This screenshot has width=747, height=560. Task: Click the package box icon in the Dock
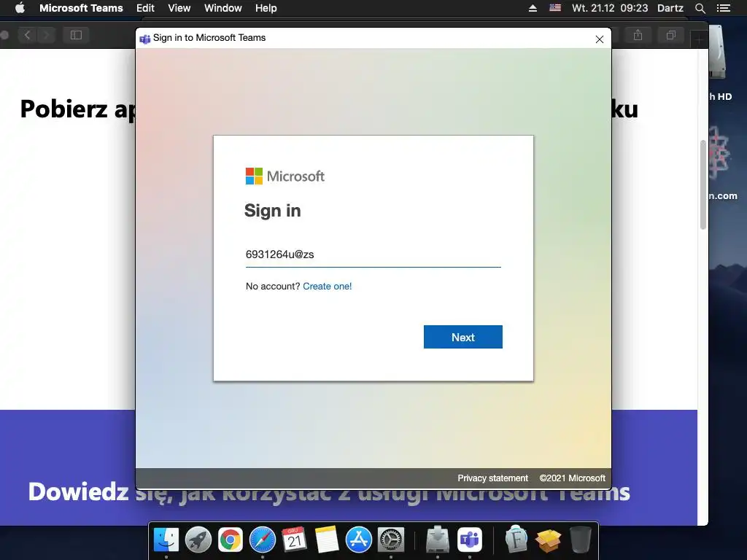tap(548, 541)
